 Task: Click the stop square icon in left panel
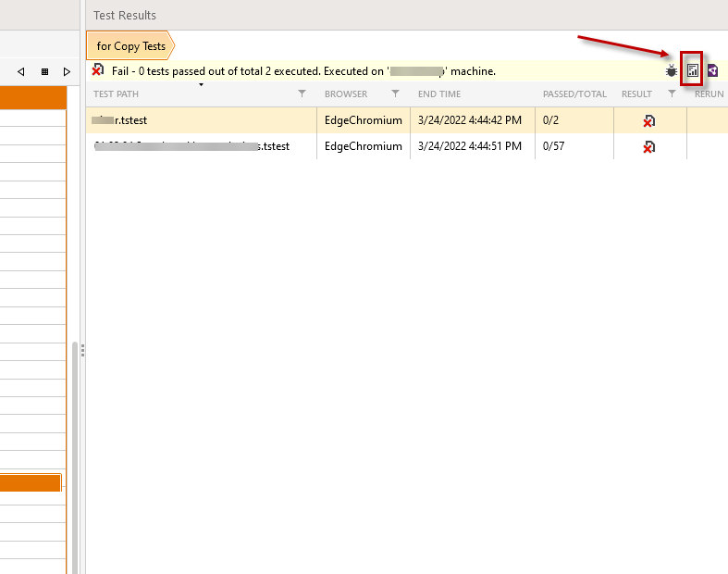tap(44, 71)
